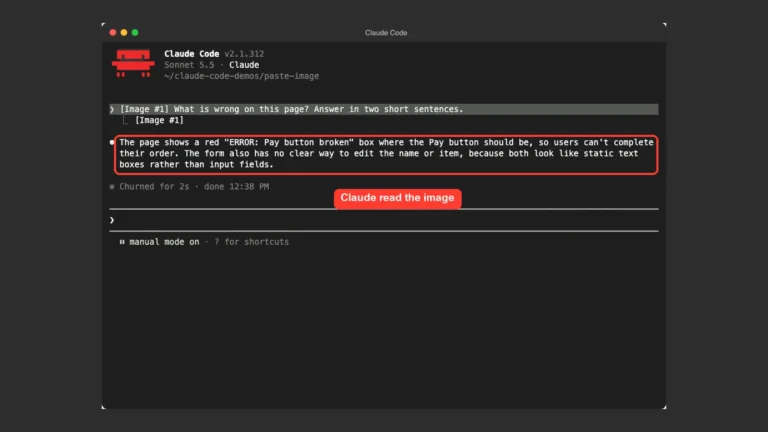This screenshot has width=768, height=432.
Task: Click the "? for shortcuts" hint
Action: 251,242
